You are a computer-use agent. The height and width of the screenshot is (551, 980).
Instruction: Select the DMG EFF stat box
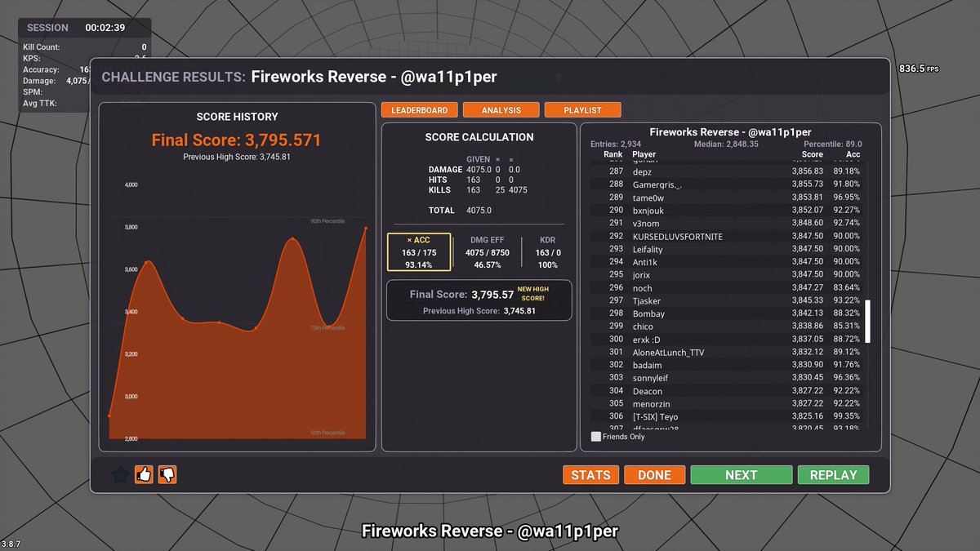pos(486,252)
